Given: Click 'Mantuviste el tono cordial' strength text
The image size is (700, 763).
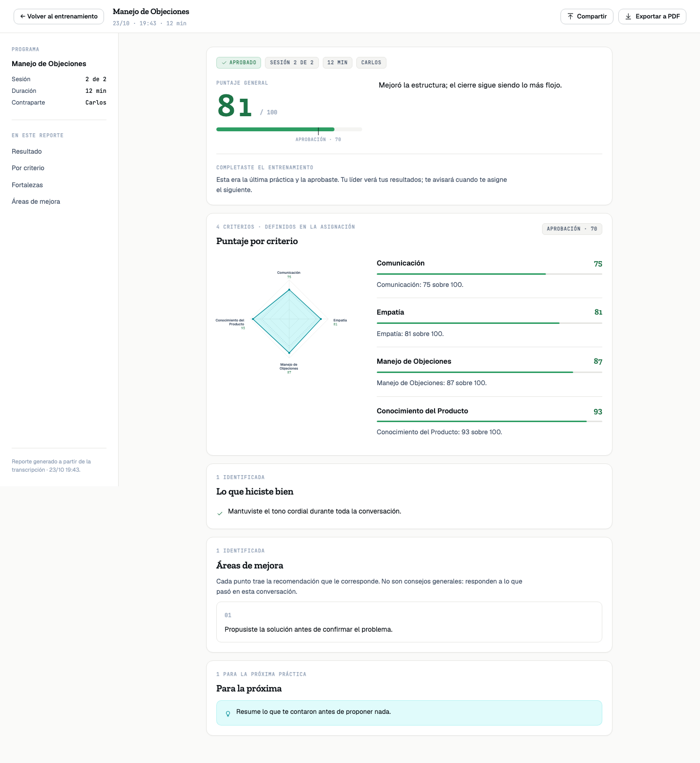Looking at the screenshot, I should click(315, 512).
